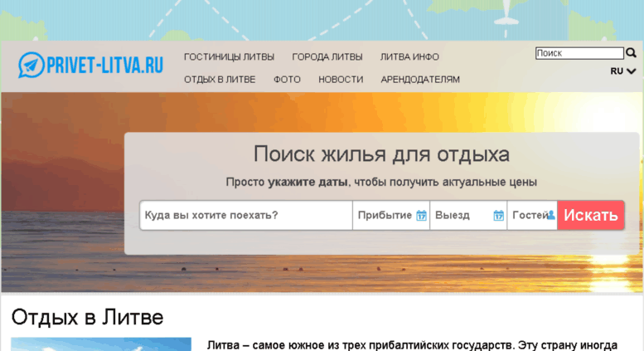Image resolution: width=644 pixels, height=351 pixels.
Task: Focus the Поиск site search field
Action: pyautogui.click(x=579, y=53)
